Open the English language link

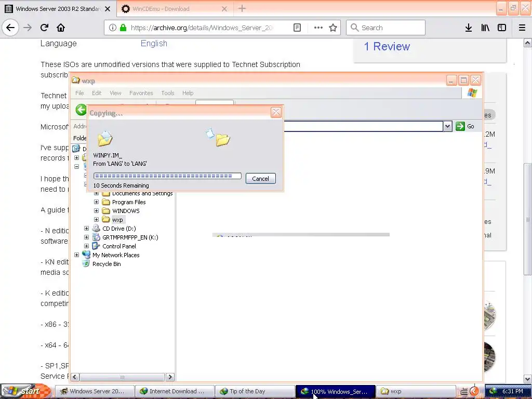(x=154, y=44)
